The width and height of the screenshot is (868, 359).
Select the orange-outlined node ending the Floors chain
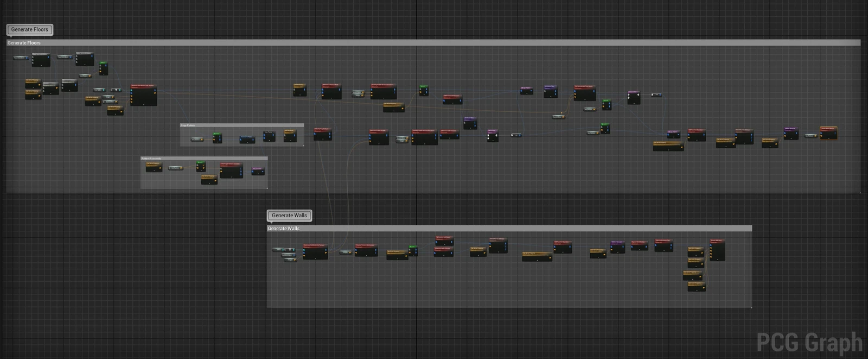828,133
